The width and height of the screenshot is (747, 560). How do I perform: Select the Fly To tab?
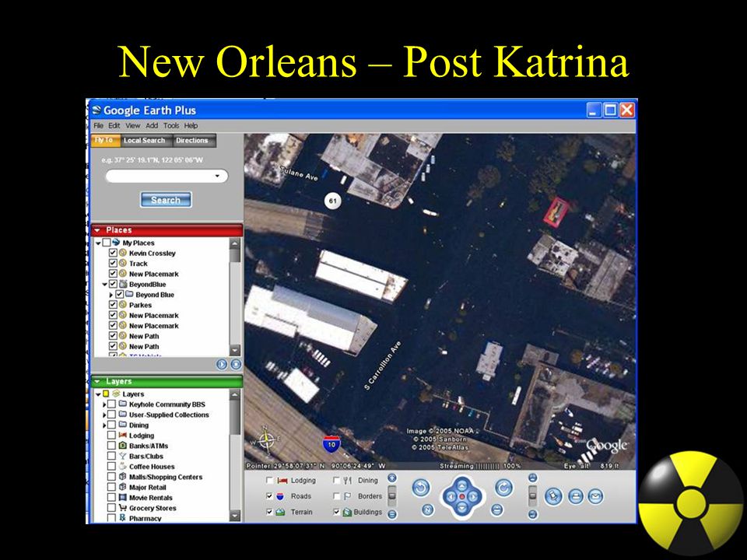103,140
